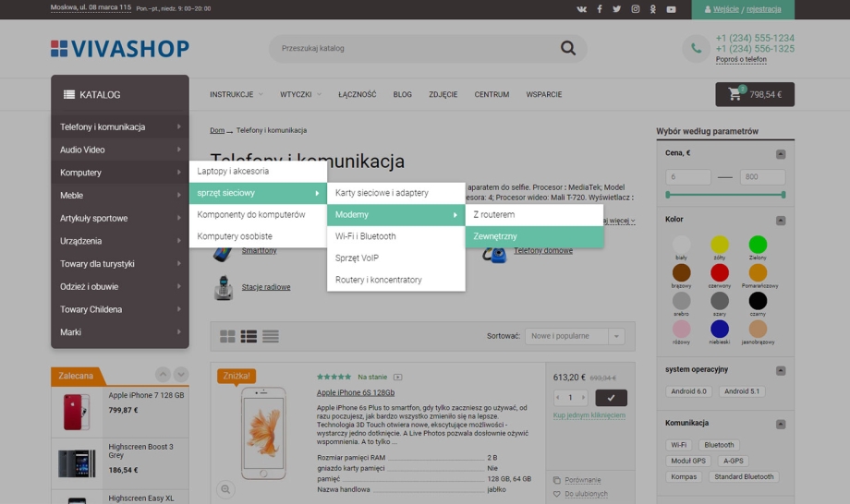Open Apple iPhone 6S 128Gb product link
The width and height of the screenshot is (850, 504).
point(356,392)
